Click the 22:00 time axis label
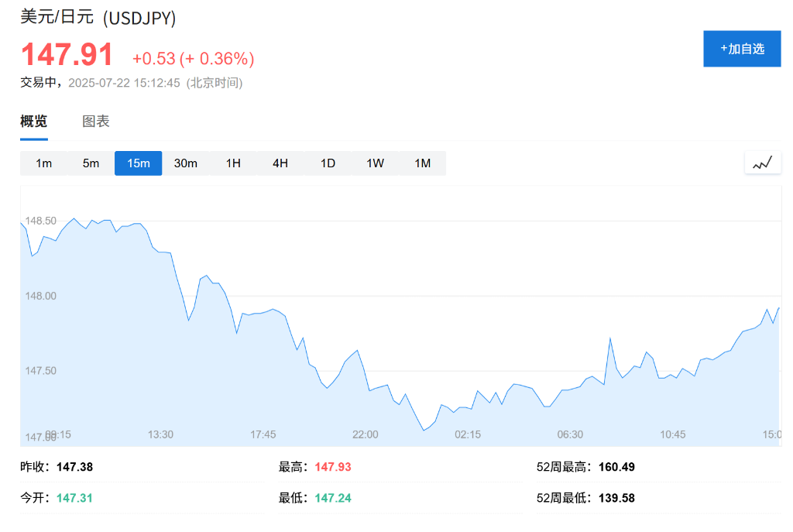 point(366,434)
